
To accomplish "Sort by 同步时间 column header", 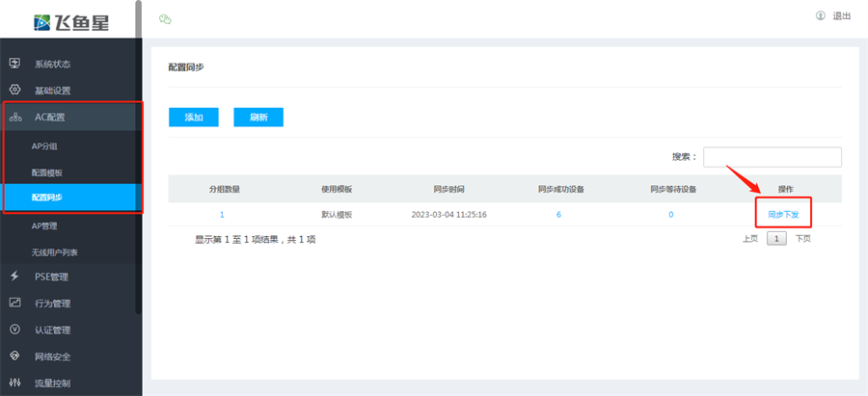I will coord(448,189).
